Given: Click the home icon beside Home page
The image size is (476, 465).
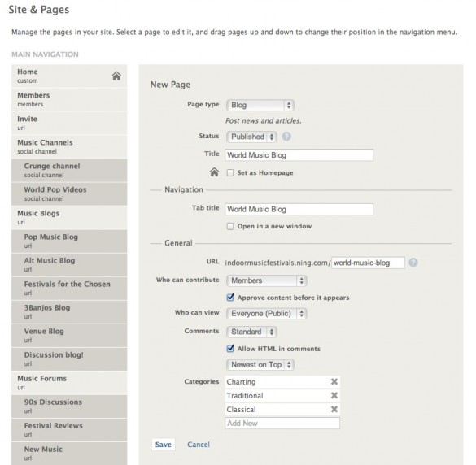Looking at the screenshot, I should coord(116,76).
